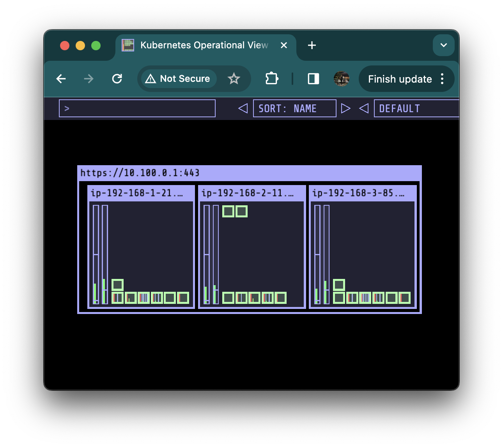Viewport: 503px width, 448px height.
Task: Focus the pod filter input field
Action: (137, 108)
